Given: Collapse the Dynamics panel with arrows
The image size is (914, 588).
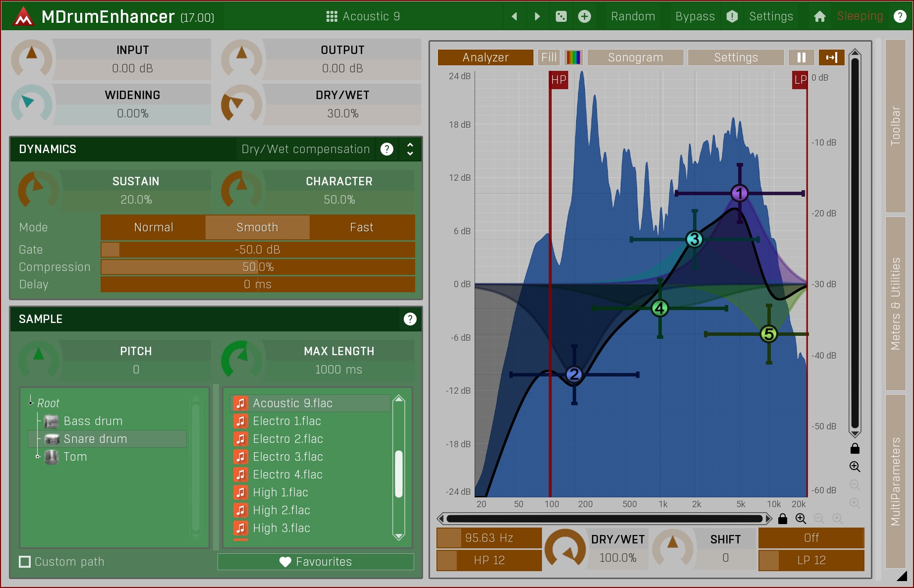Looking at the screenshot, I should click(x=410, y=149).
